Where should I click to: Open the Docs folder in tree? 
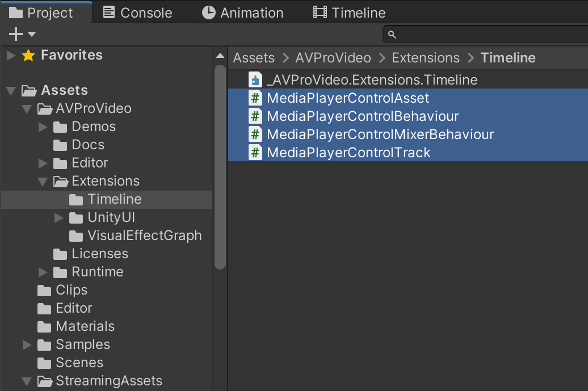(88, 145)
